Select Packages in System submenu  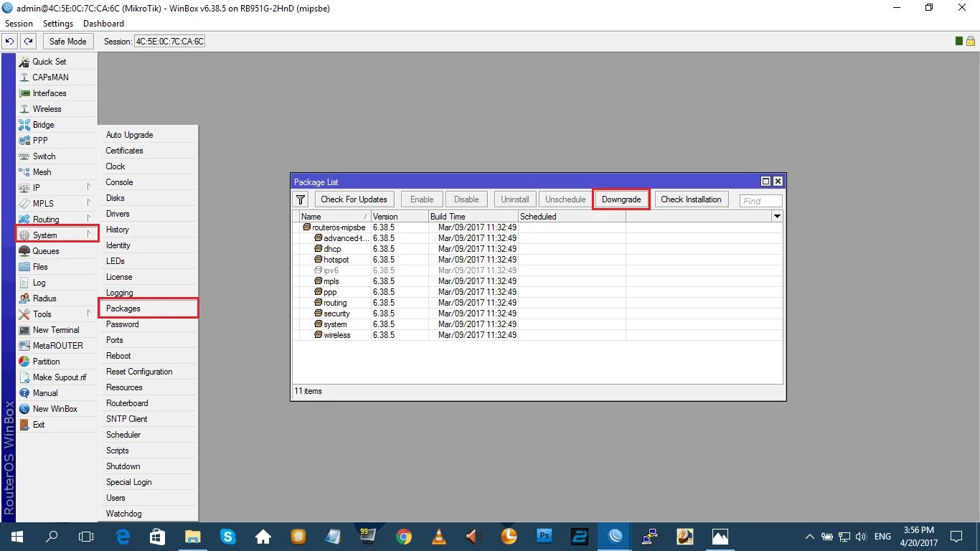coord(149,309)
